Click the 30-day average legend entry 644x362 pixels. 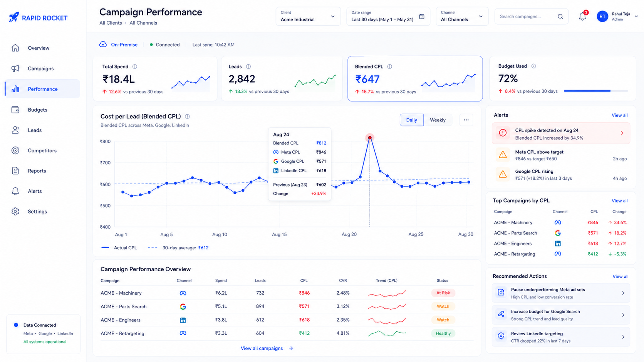click(x=178, y=248)
